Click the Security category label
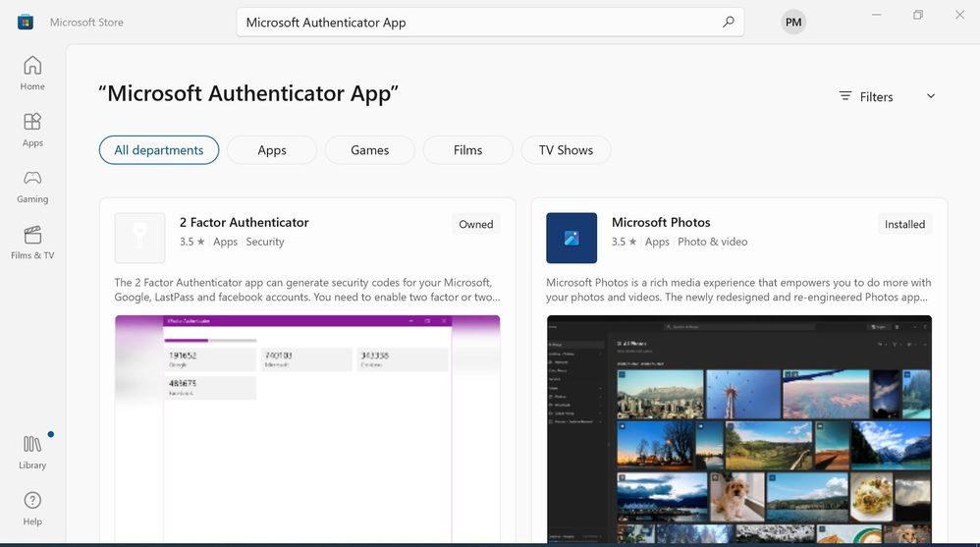 tap(264, 242)
